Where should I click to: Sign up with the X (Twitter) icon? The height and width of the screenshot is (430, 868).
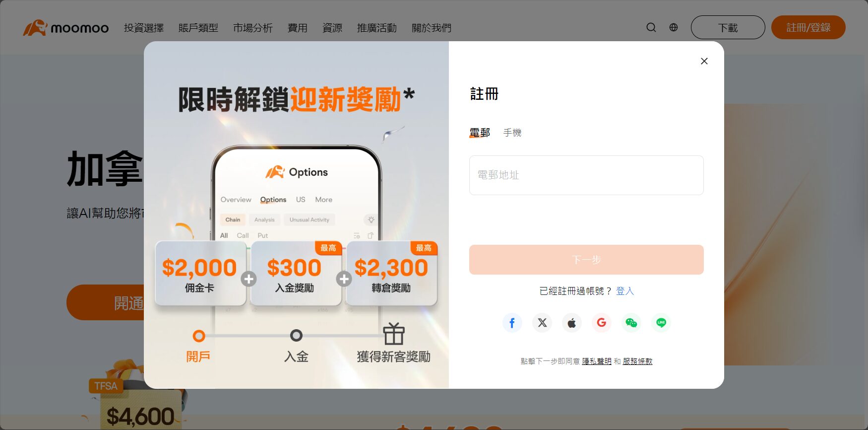pyautogui.click(x=542, y=323)
